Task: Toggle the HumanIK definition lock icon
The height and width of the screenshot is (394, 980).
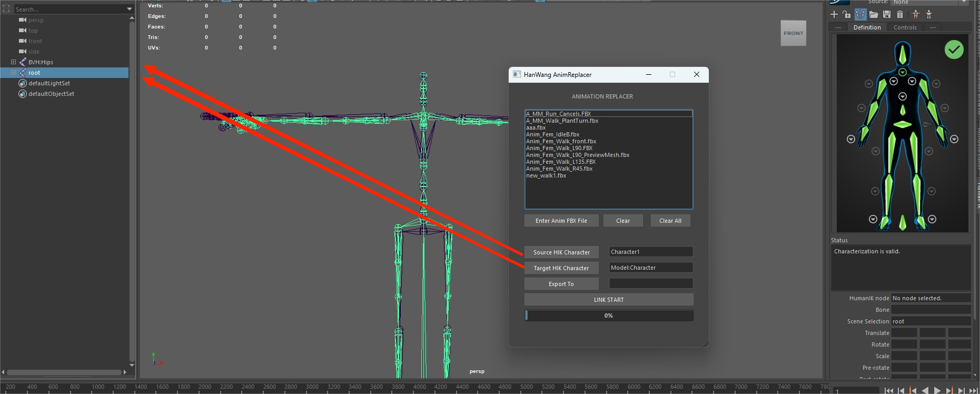Action: coord(846,14)
